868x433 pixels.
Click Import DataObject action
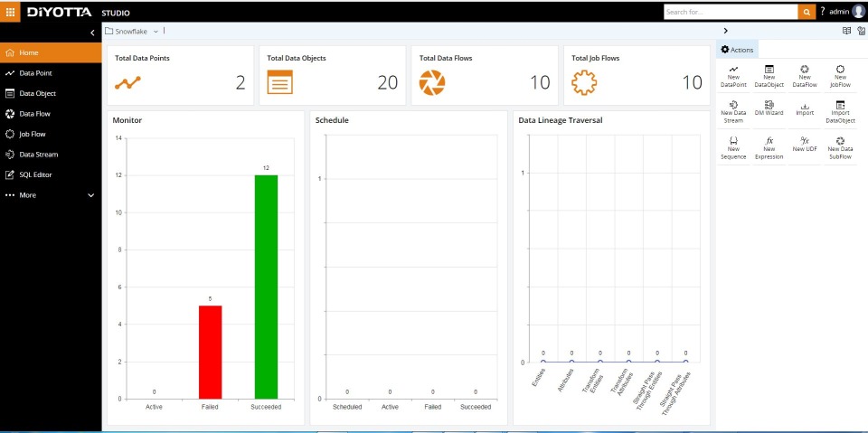point(840,112)
